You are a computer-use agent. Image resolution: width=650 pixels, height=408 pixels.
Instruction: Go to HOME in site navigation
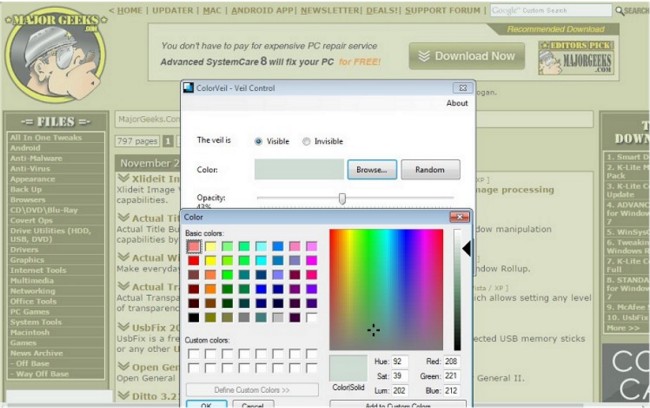pyautogui.click(x=129, y=10)
